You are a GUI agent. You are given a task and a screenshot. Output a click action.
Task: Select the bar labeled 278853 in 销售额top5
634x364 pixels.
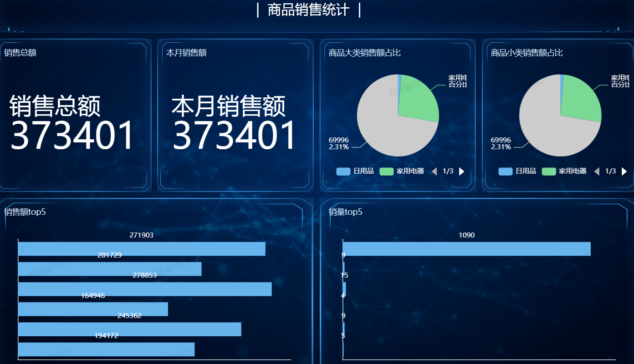(x=145, y=289)
